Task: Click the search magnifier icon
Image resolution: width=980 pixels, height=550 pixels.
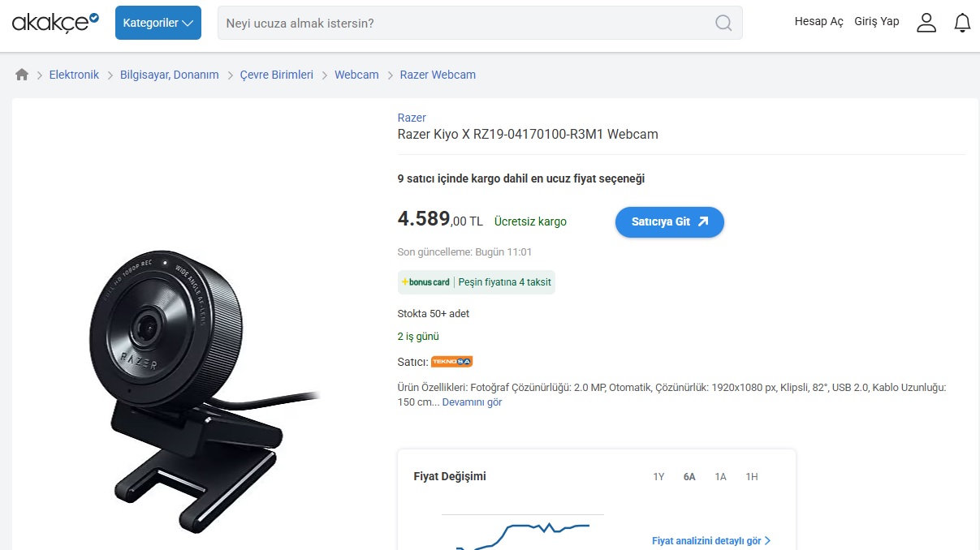Action: point(723,23)
